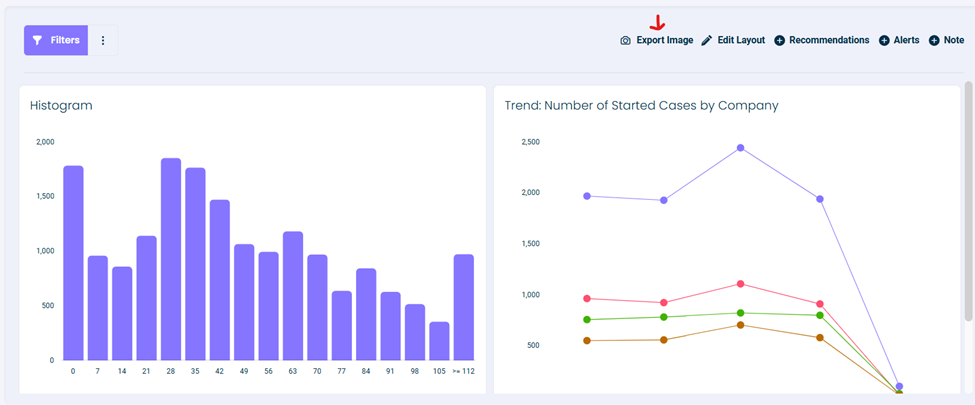The width and height of the screenshot is (975, 405).
Task: Select the histogram bar labeled 0
Action: [x=73, y=263]
